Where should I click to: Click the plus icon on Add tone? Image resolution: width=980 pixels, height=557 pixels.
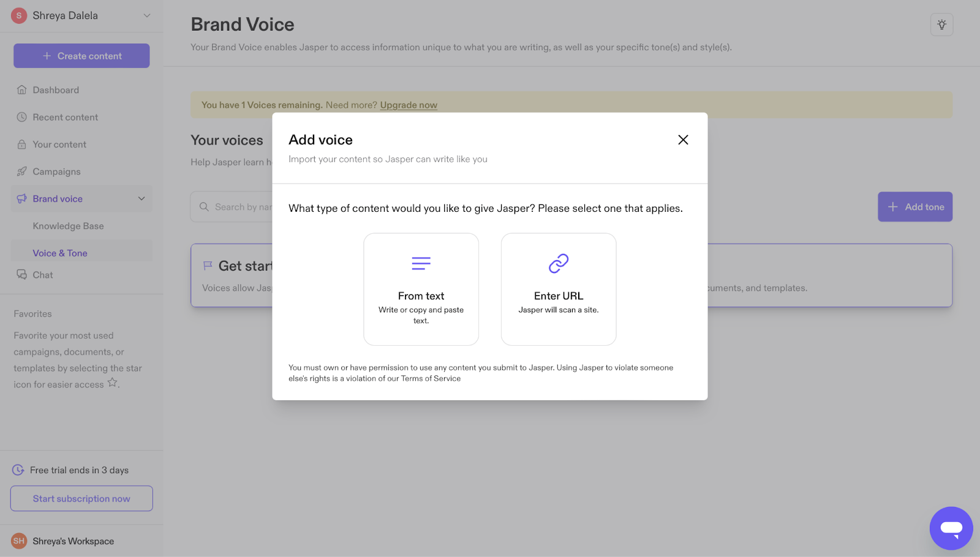[893, 207]
